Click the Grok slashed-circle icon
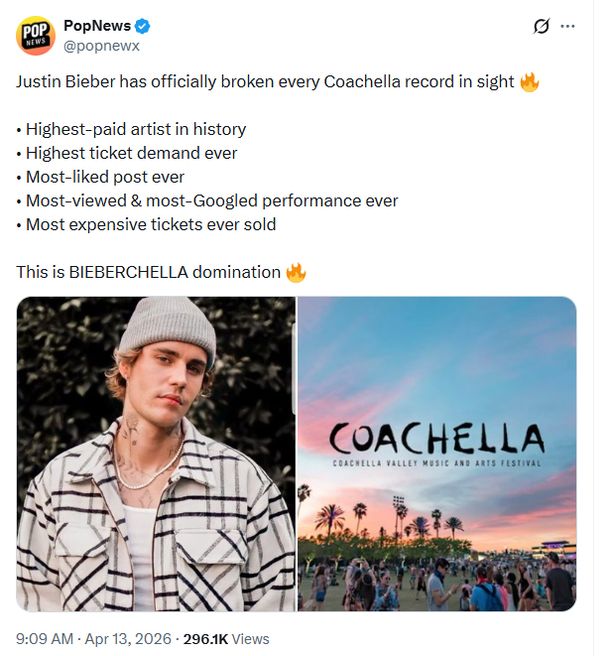The height and width of the screenshot is (656, 610). 541,26
